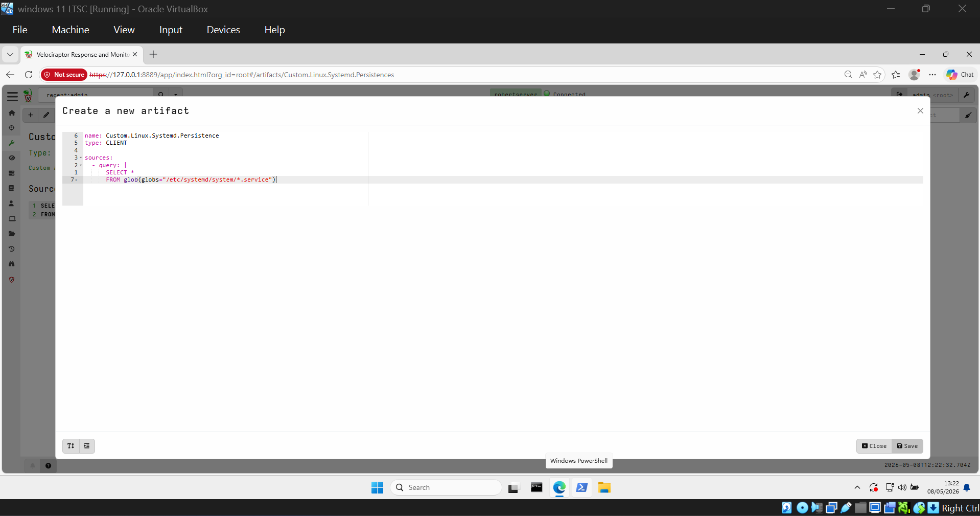The width and height of the screenshot is (980, 516).
Task: Open VirtualBox Input menu
Action: coord(171,30)
